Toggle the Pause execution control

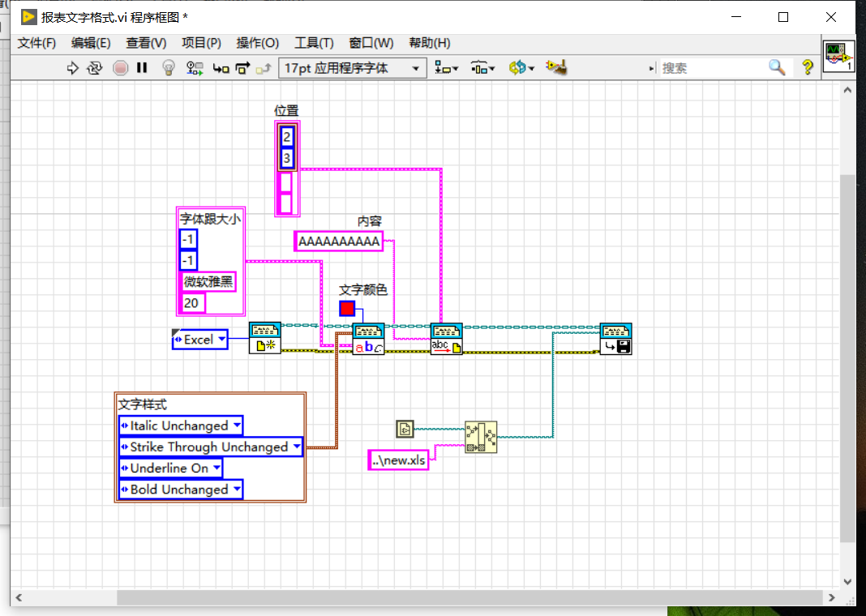(143, 68)
